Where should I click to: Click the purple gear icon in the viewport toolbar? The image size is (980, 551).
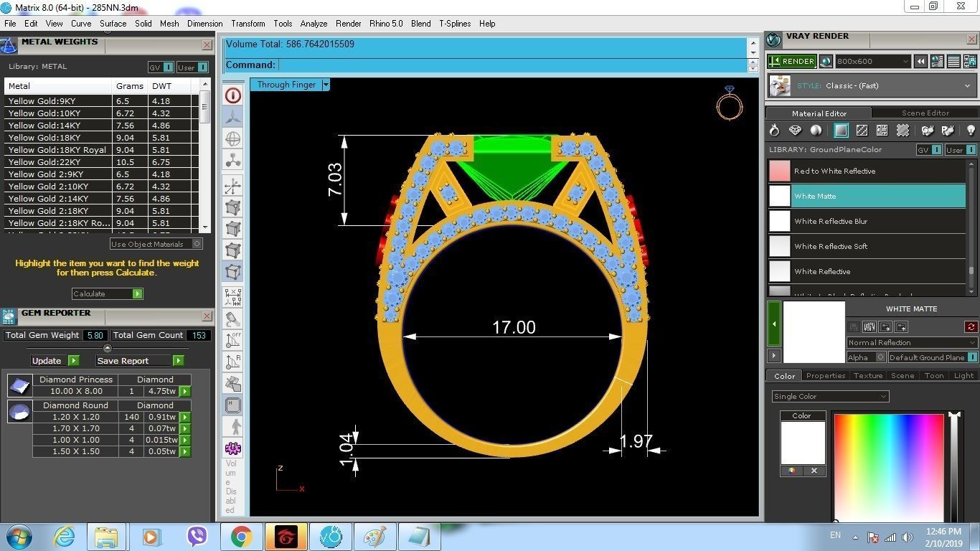232,448
